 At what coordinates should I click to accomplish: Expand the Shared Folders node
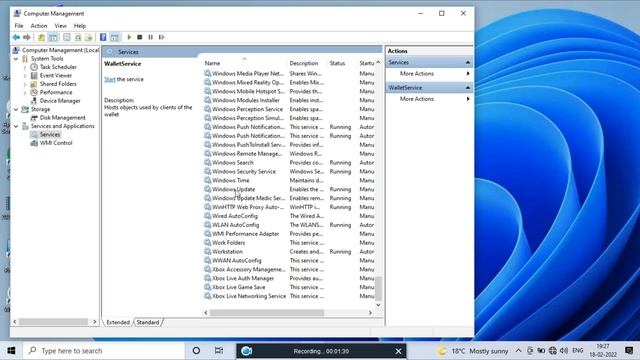pyautogui.click(x=25, y=84)
